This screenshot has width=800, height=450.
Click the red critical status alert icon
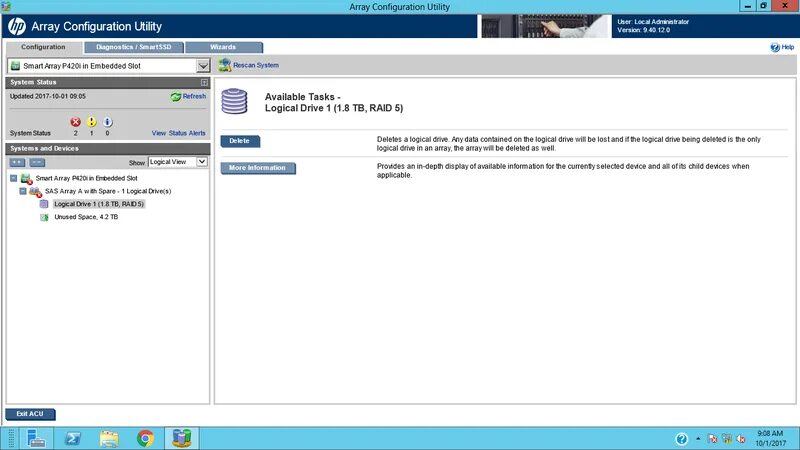point(76,122)
